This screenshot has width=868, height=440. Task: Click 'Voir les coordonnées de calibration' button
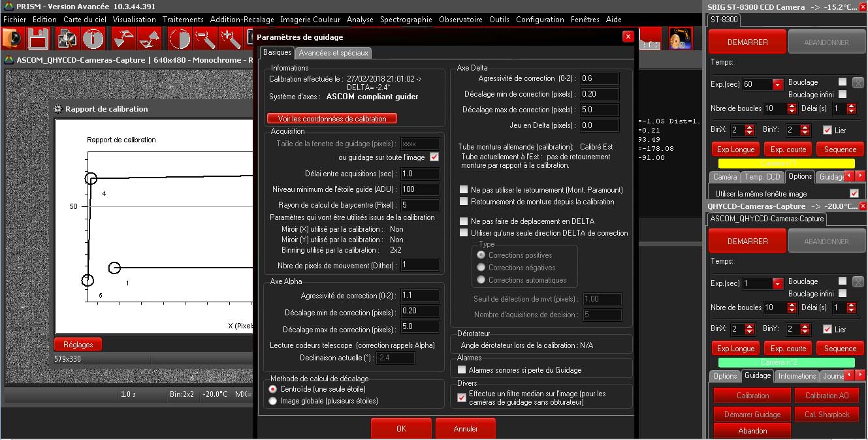(332, 119)
